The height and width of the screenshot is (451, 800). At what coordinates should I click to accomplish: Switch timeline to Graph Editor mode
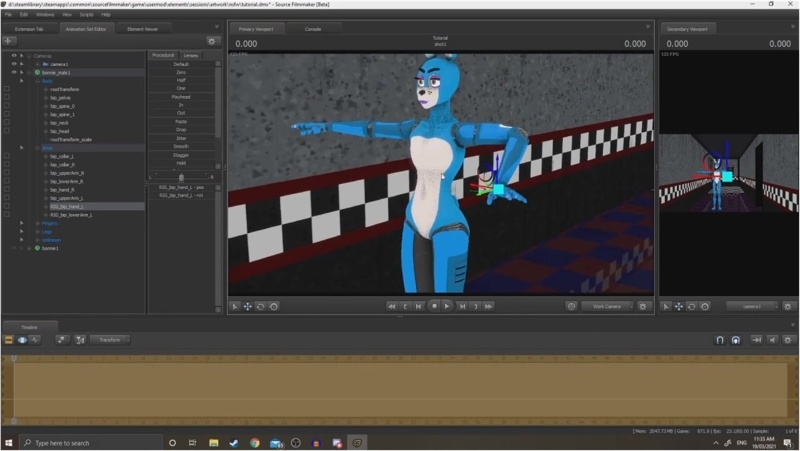[x=35, y=340]
